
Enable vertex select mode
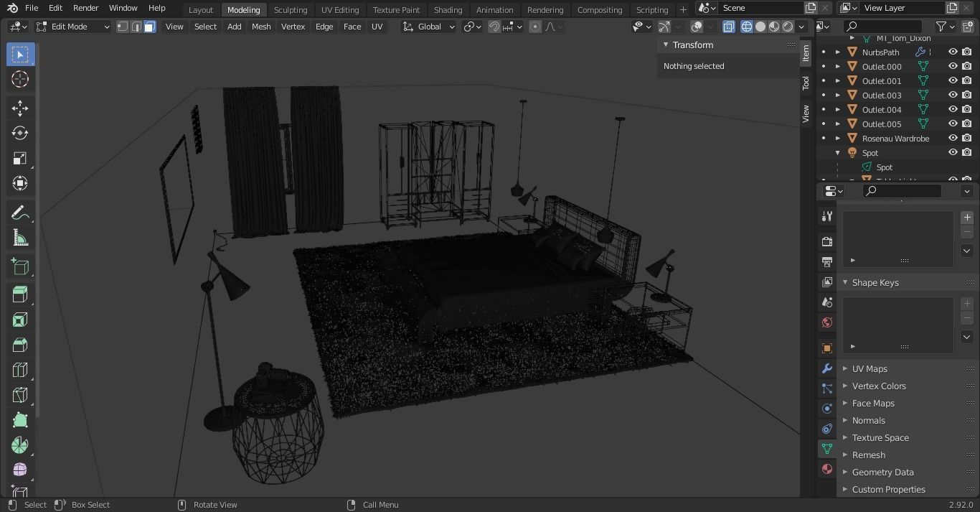tap(123, 27)
